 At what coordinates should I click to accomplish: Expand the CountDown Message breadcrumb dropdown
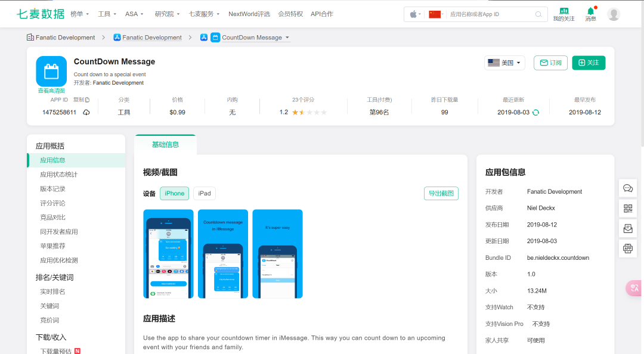(x=287, y=38)
